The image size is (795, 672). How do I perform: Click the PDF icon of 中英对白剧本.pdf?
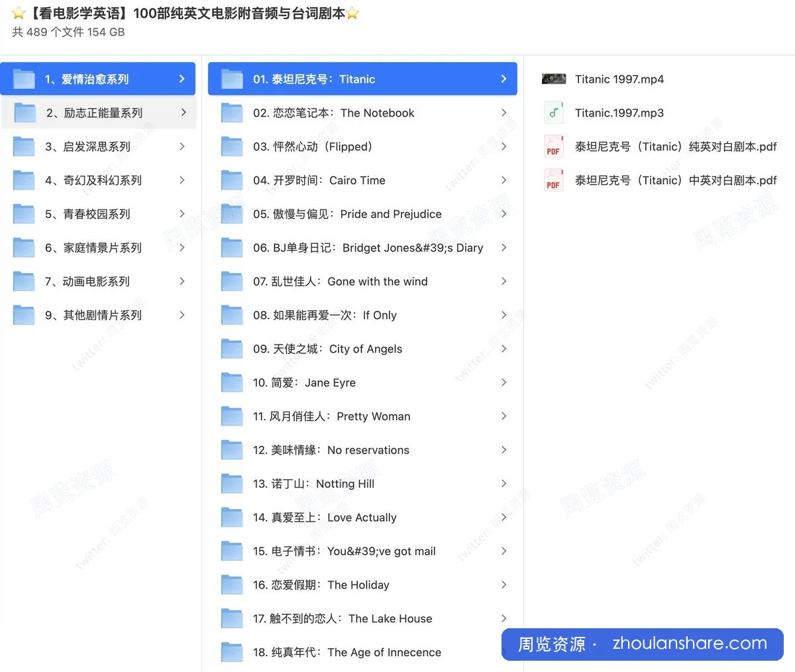point(553,180)
